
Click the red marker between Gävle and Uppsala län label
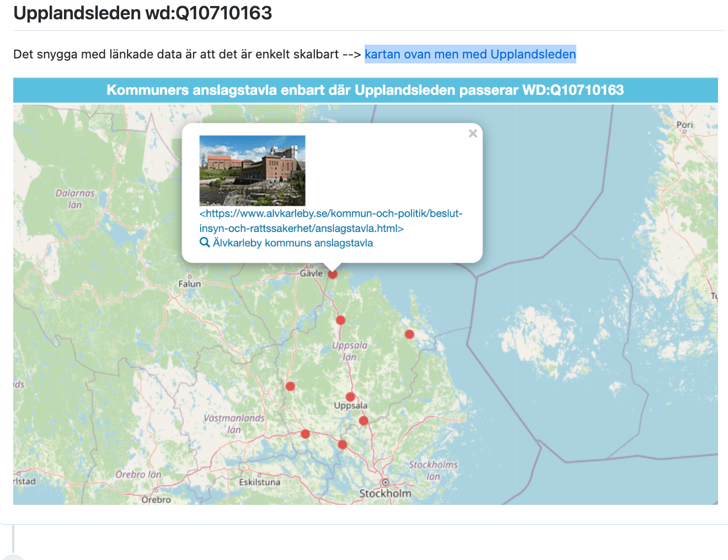341,320
